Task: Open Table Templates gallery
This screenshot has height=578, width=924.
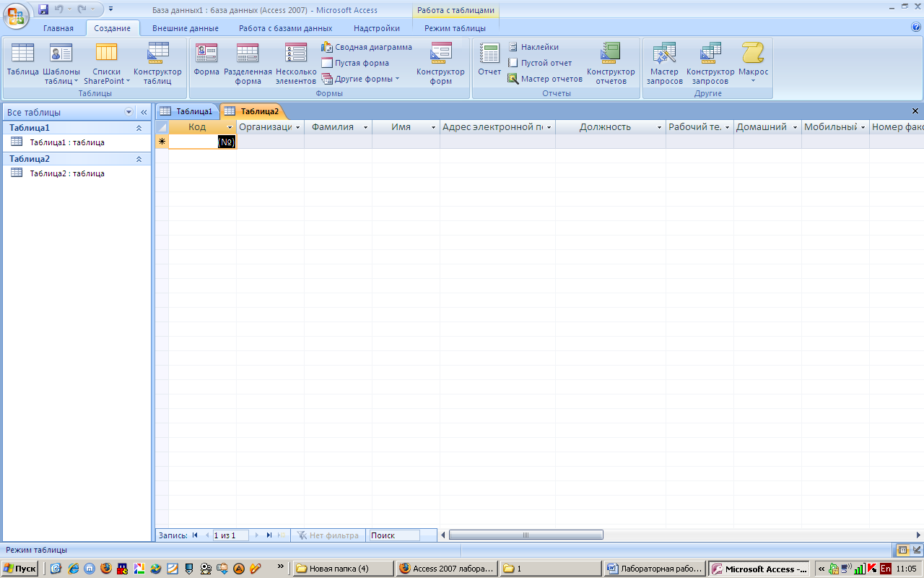Action: click(x=61, y=64)
